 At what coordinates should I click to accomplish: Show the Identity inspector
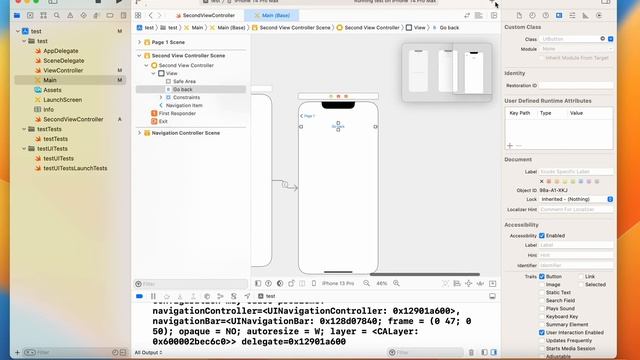coord(559,16)
